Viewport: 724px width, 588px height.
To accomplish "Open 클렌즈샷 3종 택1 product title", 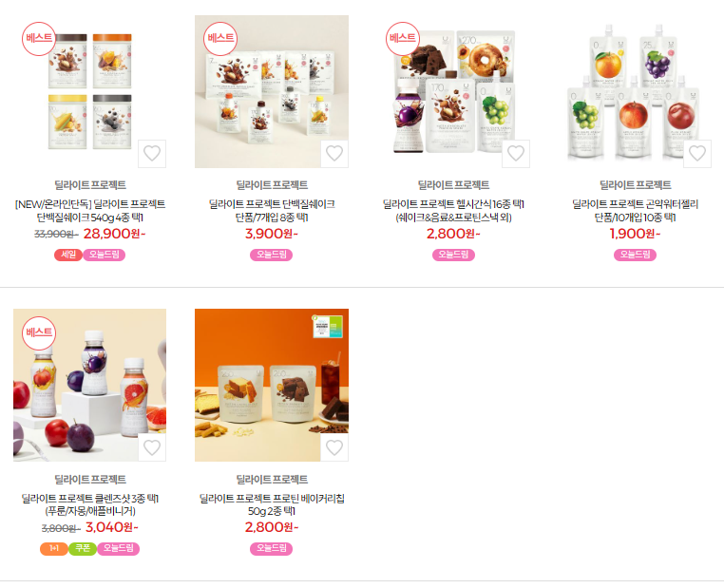I will coord(90,504).
